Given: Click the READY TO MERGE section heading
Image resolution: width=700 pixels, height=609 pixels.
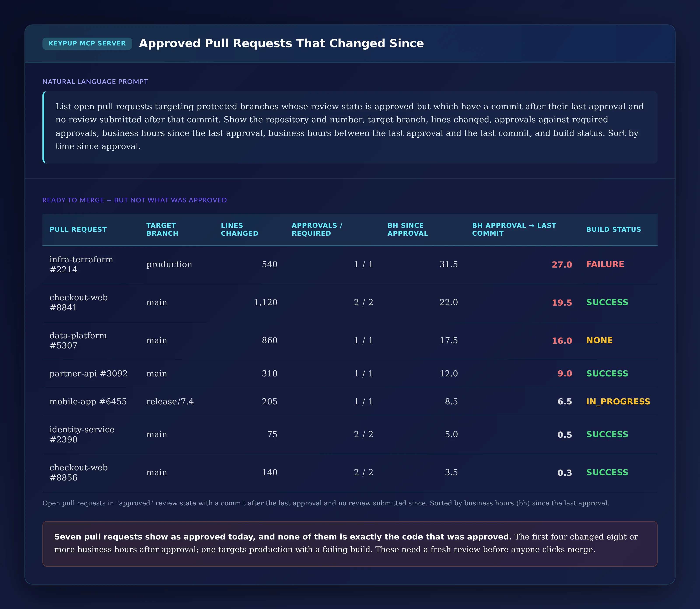Looking at the screenshot, I should (x=134, y=200).
